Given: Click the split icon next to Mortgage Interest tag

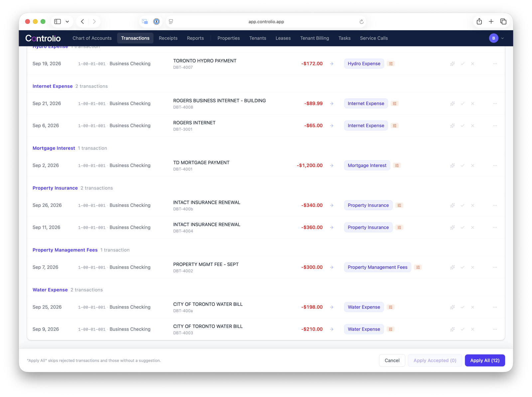Looking at the screenshot, I should click(x=397, y=166).
